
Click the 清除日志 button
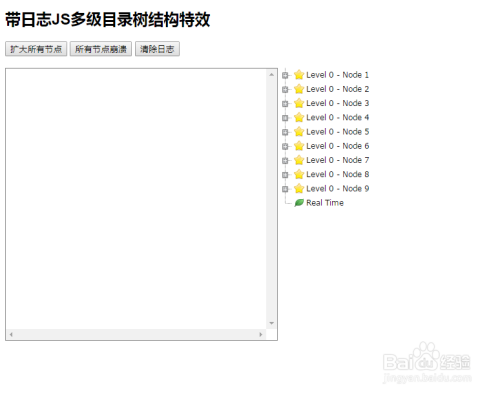[157, 49]
